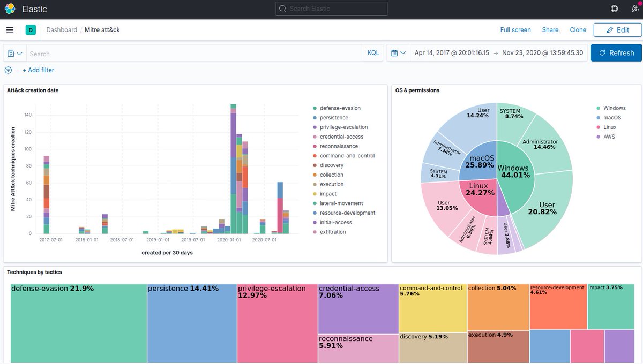Toggle persistence legend entry
Screen dimensions: 643x364
coord(334,118)
